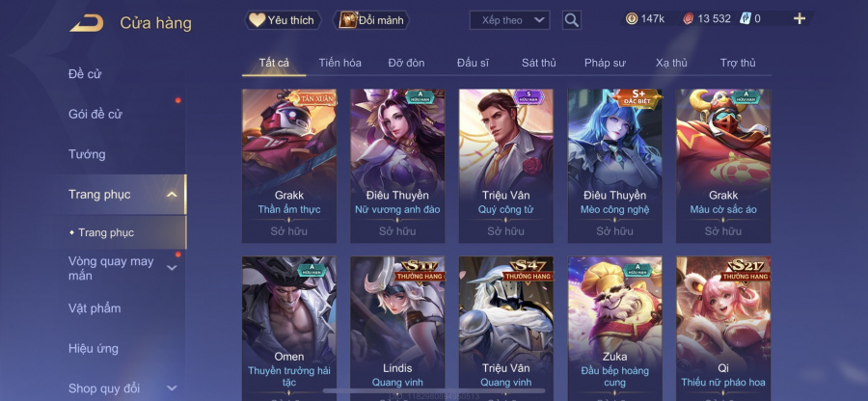This screenshot has width=868, height=401.
Task: Tap the red ruby 13 532 icon
Action: pyautogui.click(x=687, y=19)
